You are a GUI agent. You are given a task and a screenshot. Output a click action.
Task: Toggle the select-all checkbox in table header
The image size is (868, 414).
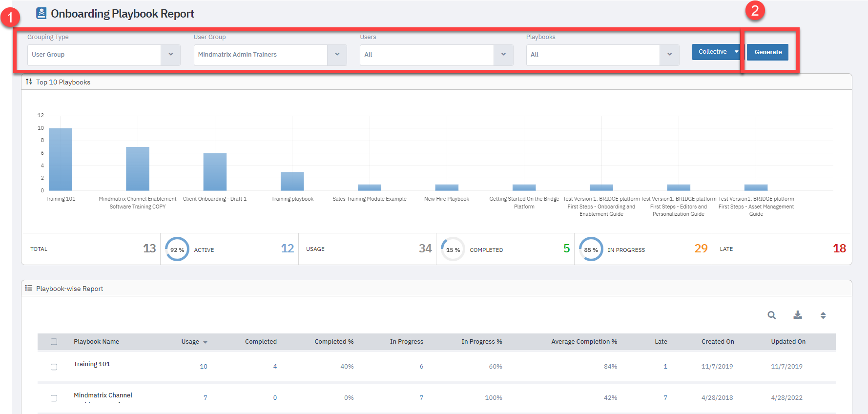[x=54, y=342]
